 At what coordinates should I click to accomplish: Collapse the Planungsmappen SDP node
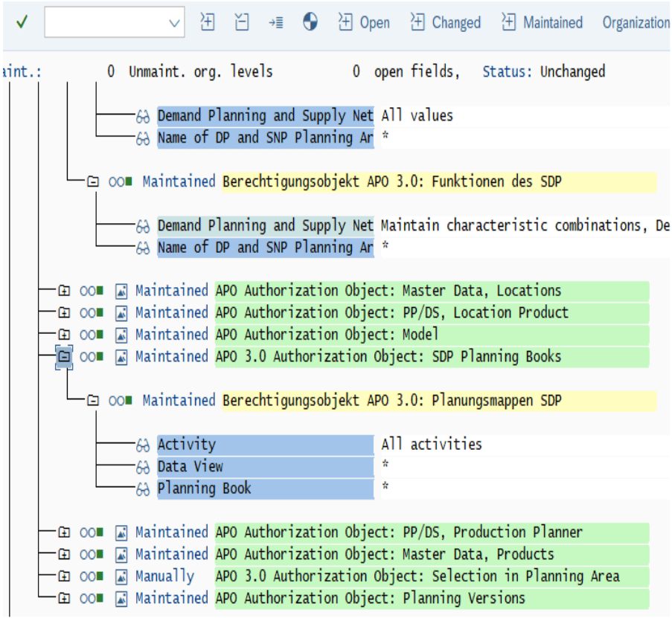(x=92, y=400)
